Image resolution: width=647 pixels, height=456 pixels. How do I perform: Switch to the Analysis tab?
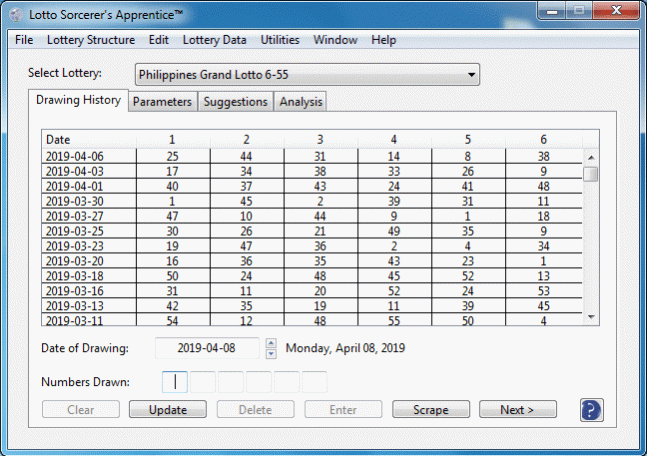point(301,102)
